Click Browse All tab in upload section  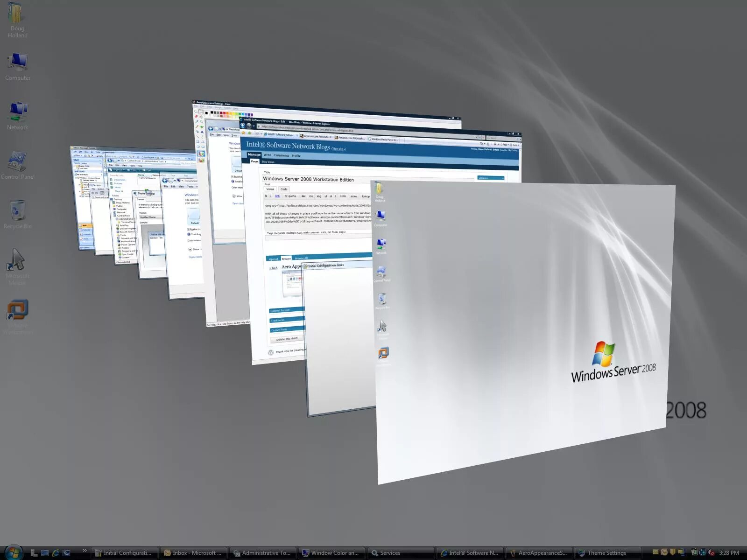[x=301, y=258]
